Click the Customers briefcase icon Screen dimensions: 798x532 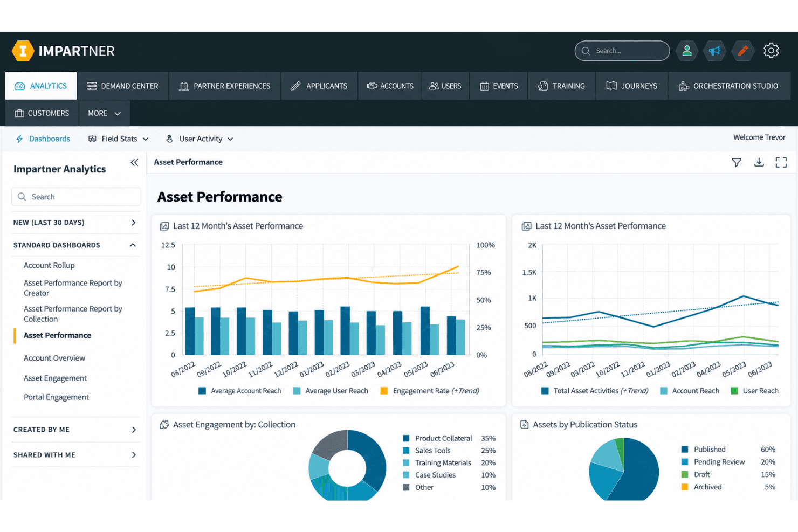[x=19, y=113]
